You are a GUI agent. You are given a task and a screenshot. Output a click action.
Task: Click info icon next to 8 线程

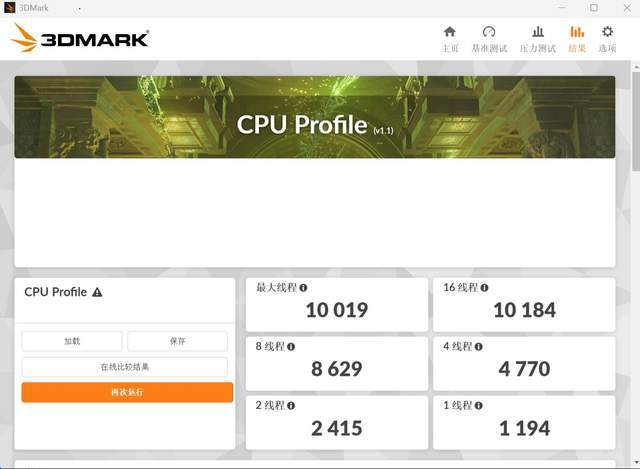[x=291, y=347]
